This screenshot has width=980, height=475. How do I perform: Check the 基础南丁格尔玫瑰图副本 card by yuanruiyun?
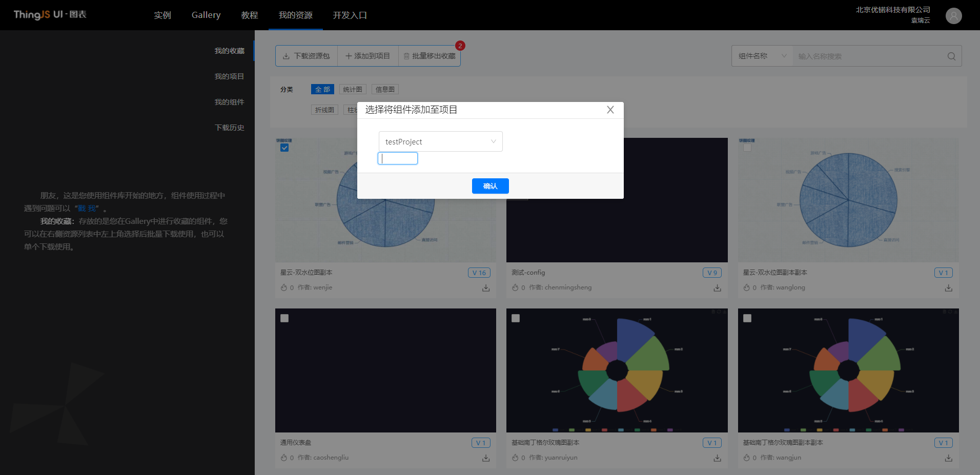coord(516,318)
